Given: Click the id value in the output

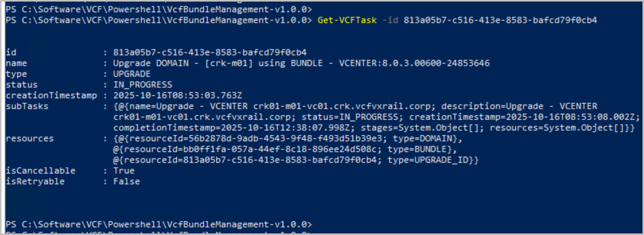Looking at the screenshot, I should (x=210, y=52).
